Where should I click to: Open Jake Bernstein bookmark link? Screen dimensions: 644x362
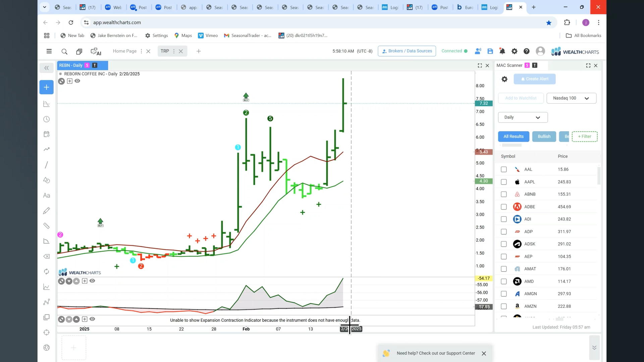pyautogui.click(x=114, y=36)
